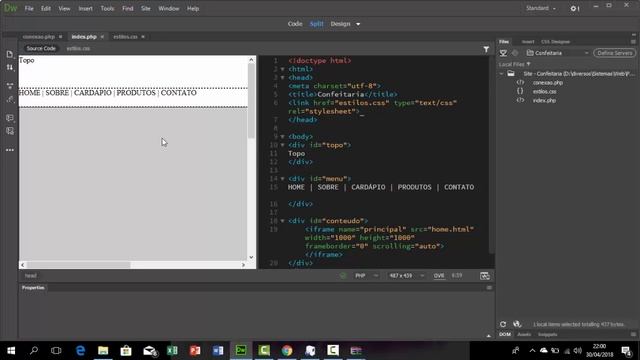
Task: Click the Source Code button
Action: pyautogui.click(x=41, y=49)
